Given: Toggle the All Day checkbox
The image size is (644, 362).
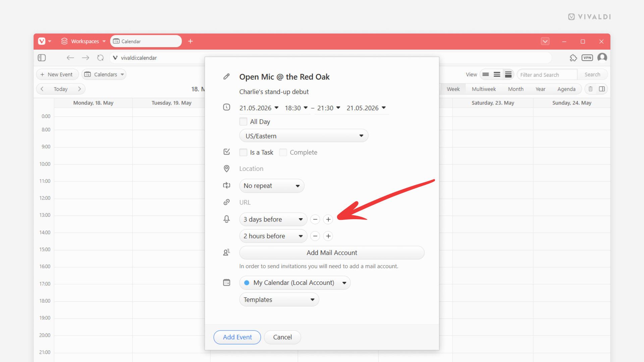Looking at the screenshot, I should coord(243,121).
